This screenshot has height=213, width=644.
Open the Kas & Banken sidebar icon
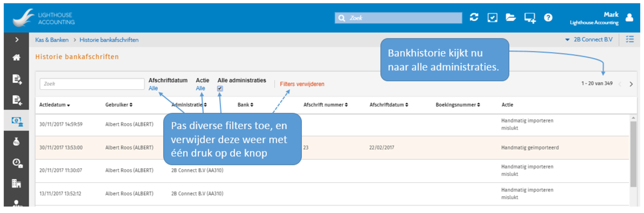[x=17, y=121]
